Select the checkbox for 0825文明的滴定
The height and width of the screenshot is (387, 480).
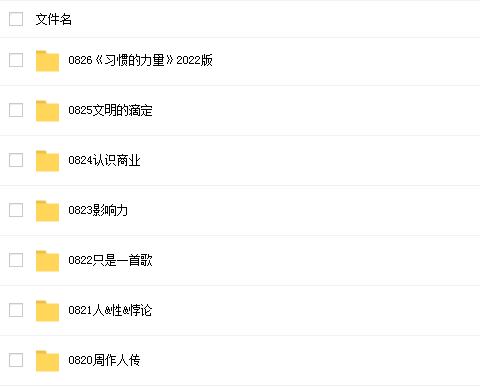[16, 110]
